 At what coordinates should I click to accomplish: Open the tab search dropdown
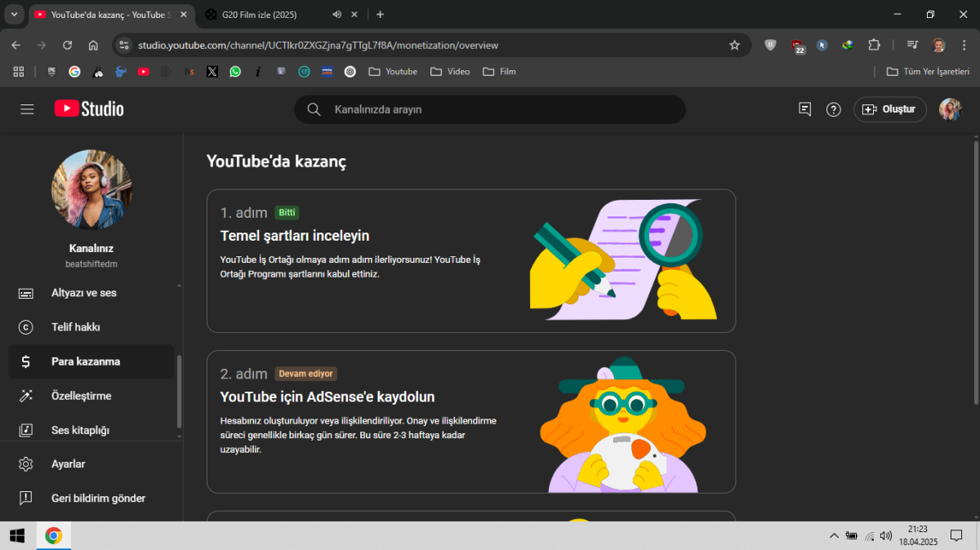(14, 15)
